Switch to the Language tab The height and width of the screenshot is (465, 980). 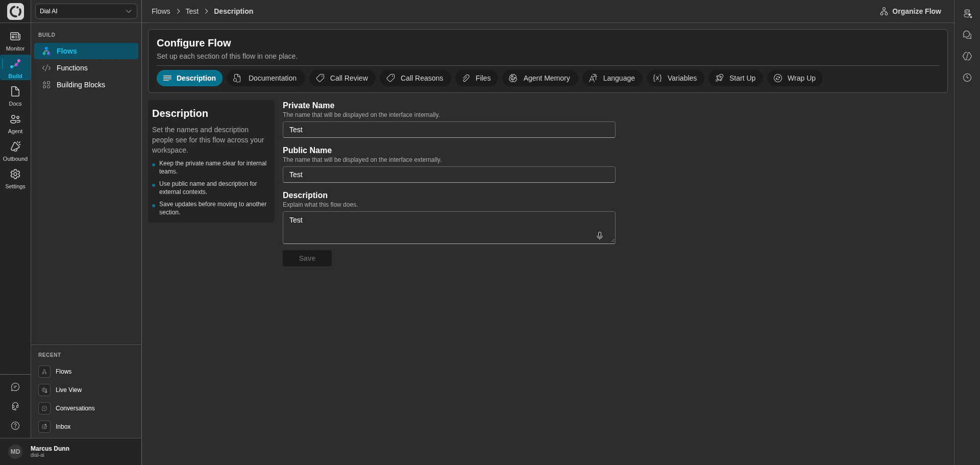click(x=612, y=78)
